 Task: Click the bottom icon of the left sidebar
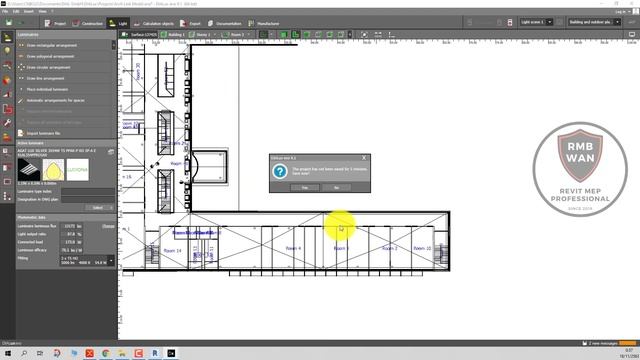(x=7, y=196)
